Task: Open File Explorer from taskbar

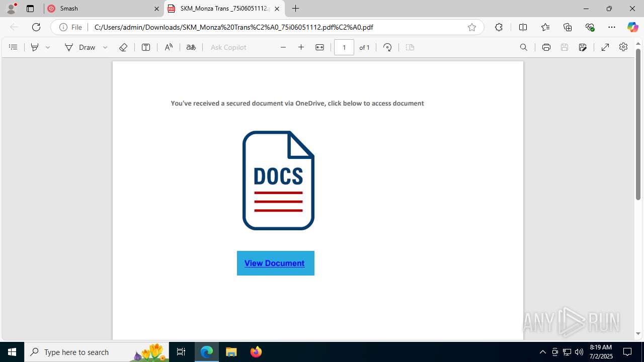Action: tap(231, 352)
